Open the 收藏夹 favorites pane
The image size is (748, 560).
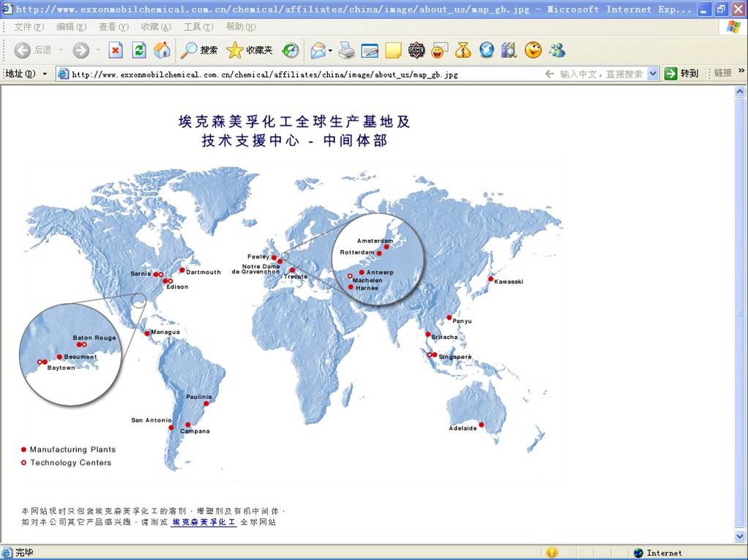pyautogui.click(x=250, y=50)
